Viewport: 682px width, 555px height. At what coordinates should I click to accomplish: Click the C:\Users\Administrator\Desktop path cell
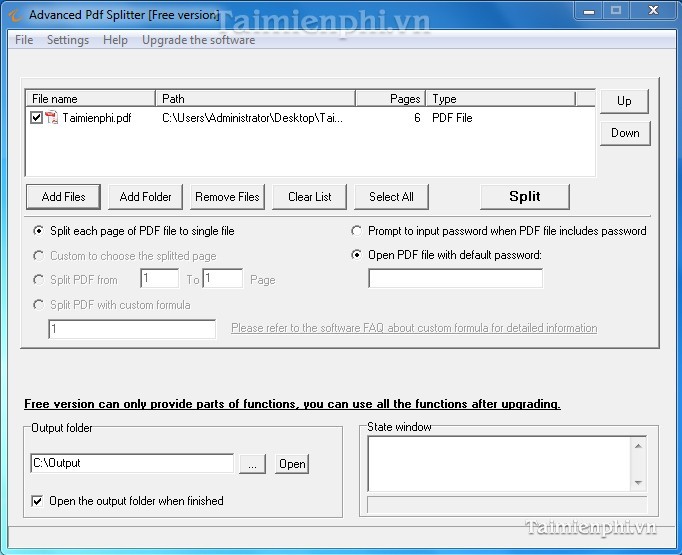[252, 118]
